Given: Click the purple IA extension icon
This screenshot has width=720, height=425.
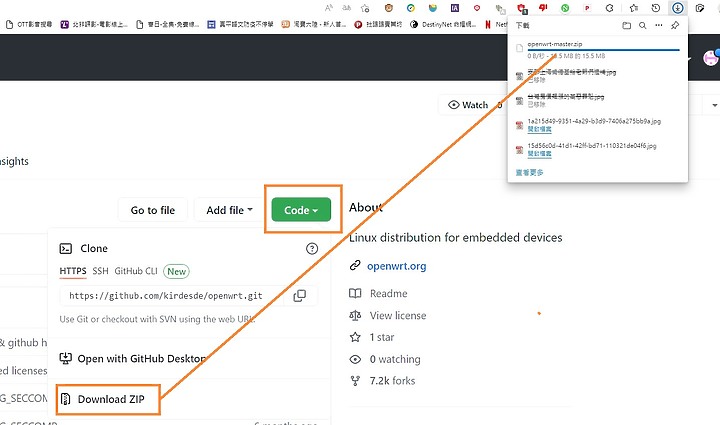Looking at the screenshot, I should pos(455,8).
